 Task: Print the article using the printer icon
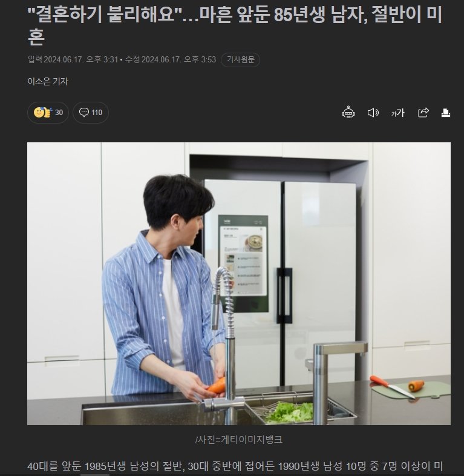[445, 113]
